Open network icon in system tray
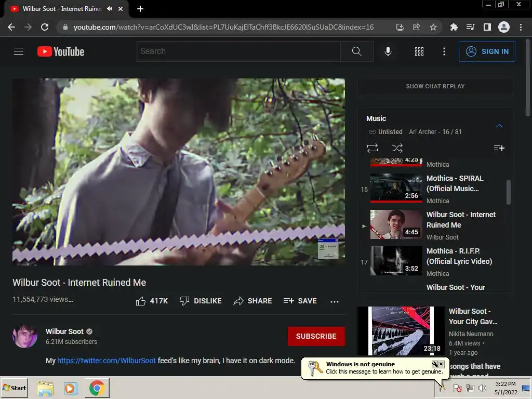532x399 pixels. coord(470,388)
